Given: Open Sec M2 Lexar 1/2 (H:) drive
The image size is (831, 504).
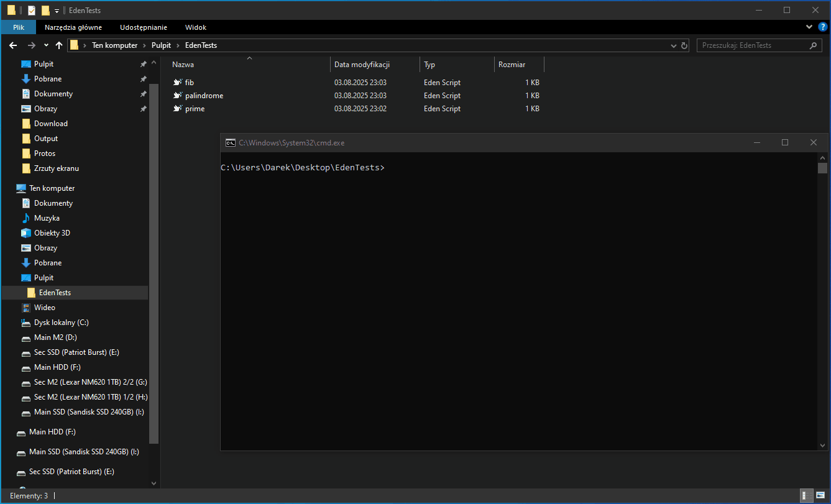Looking at the screenshot, I should click(x=91, y=397).
